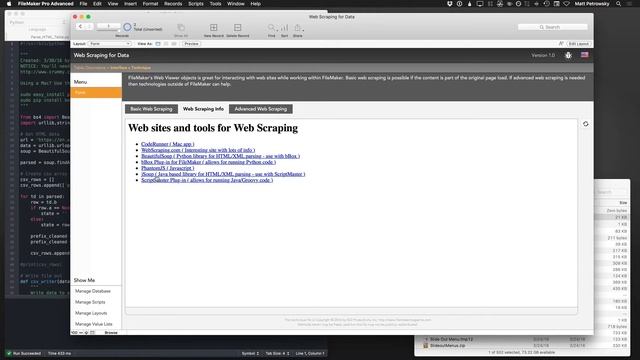Image resolution: width=640 pixels, height=360 pixels.
Task: Open the Help menu
Action: [x=256, y=4]
